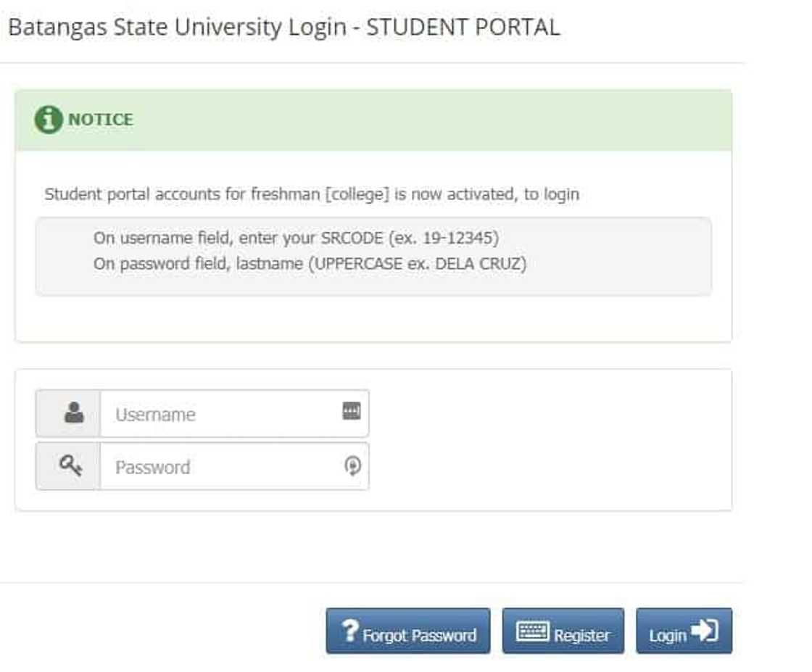Click the NOTICE heading text
Viewport: 812px width, 672px height.
click(101, 120)
